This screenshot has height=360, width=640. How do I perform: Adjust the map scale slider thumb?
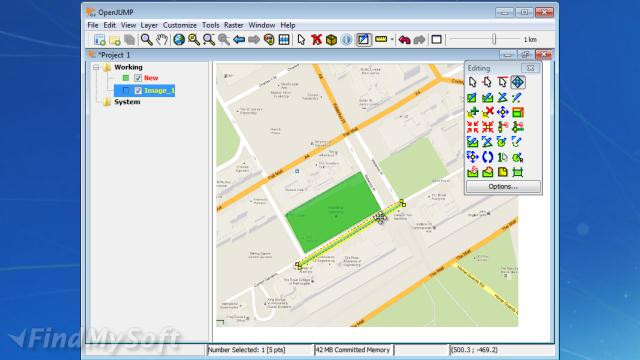point(494,39)
